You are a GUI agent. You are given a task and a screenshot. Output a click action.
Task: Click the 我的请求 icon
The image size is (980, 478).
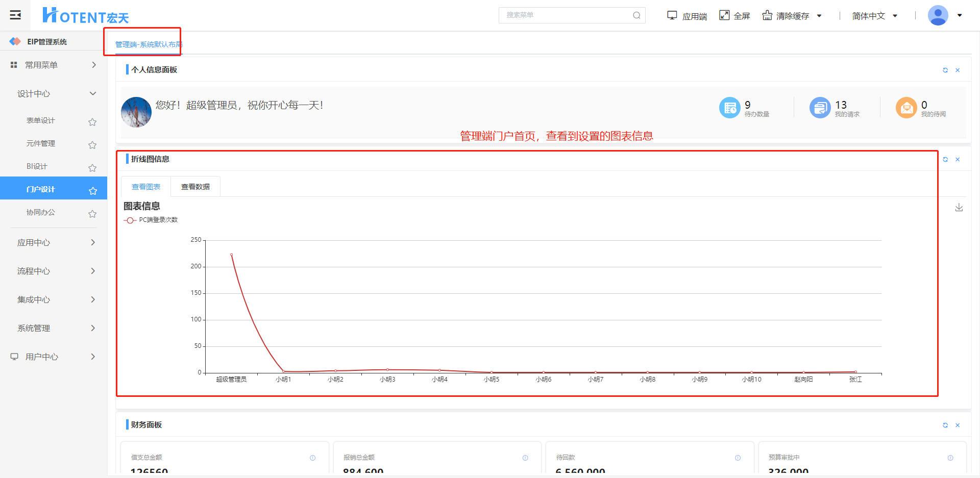pos(820,108)
